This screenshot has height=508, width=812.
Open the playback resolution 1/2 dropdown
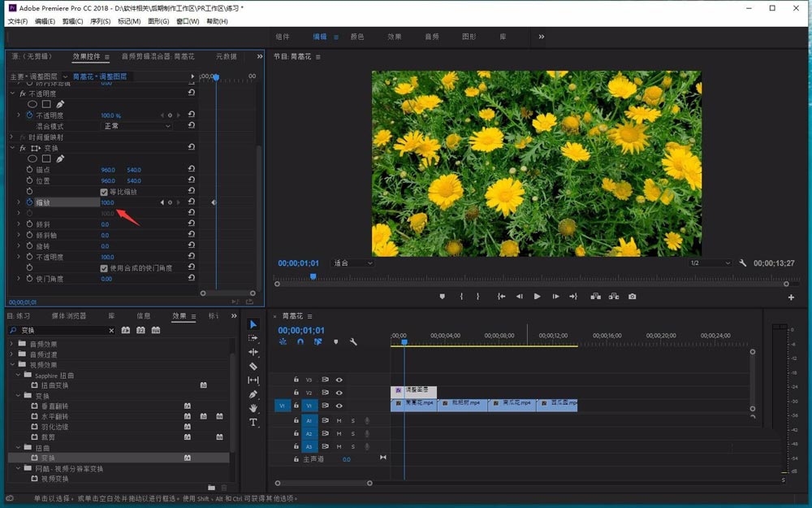(x=710, y=263)
